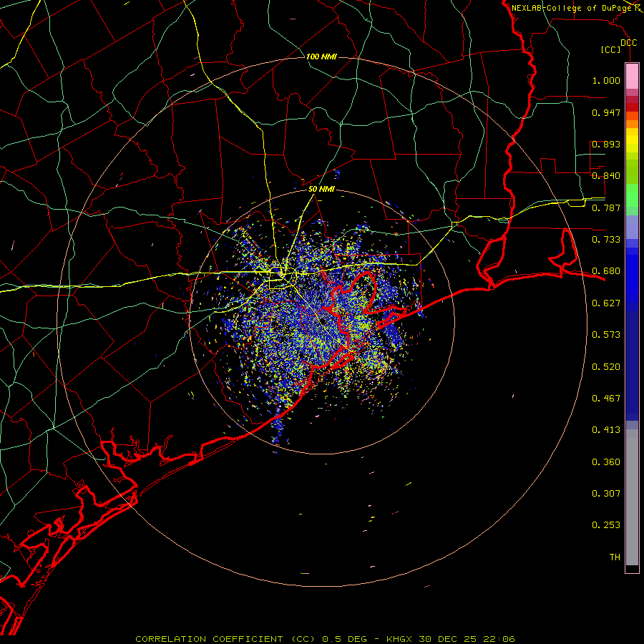Click the 0.733 legend value

(606, 240)
